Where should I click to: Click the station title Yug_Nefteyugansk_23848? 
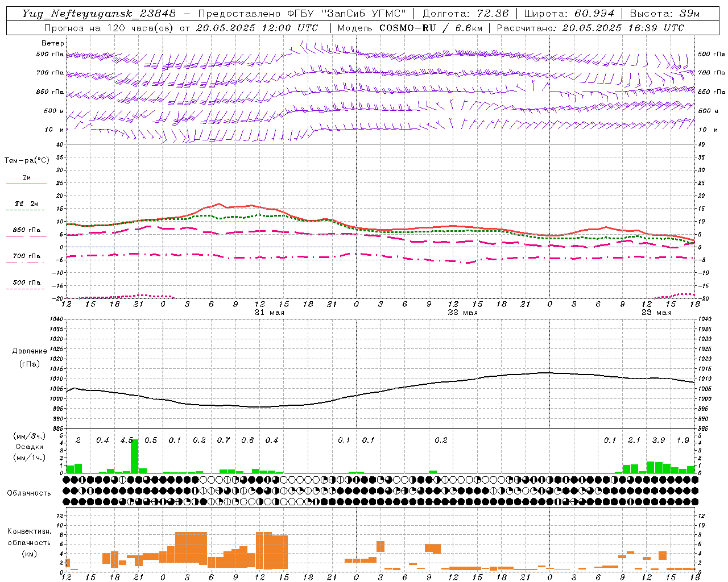99,14
